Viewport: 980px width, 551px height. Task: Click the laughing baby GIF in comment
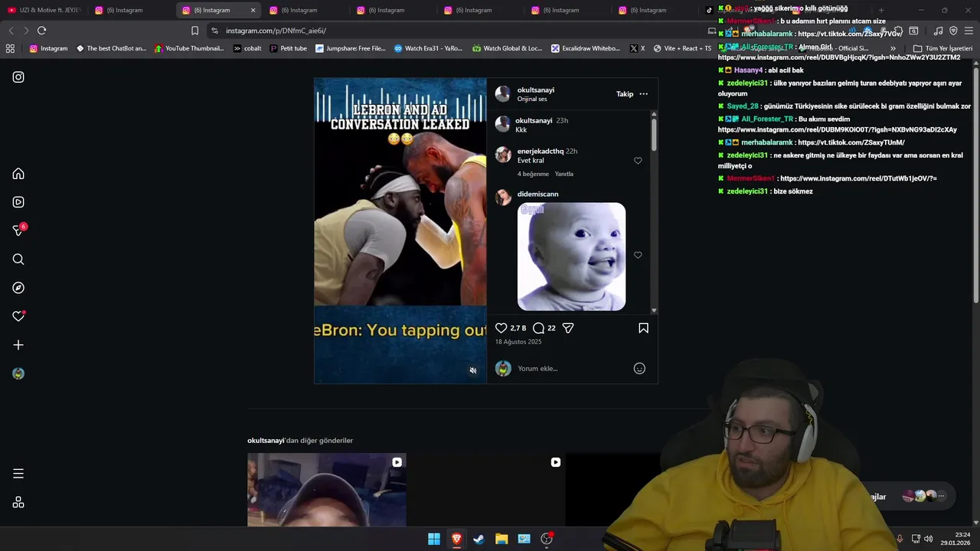[571, 256]
